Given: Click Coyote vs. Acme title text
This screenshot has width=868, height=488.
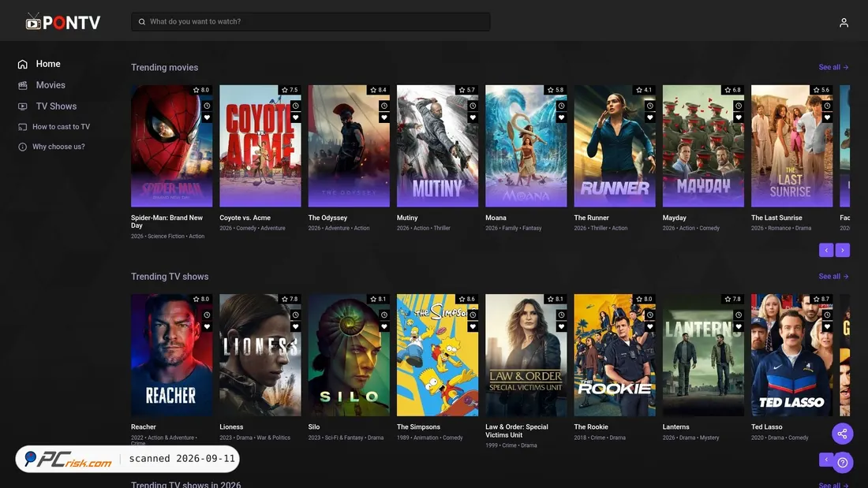Looking at the screenshot, I should click(245, 218).
